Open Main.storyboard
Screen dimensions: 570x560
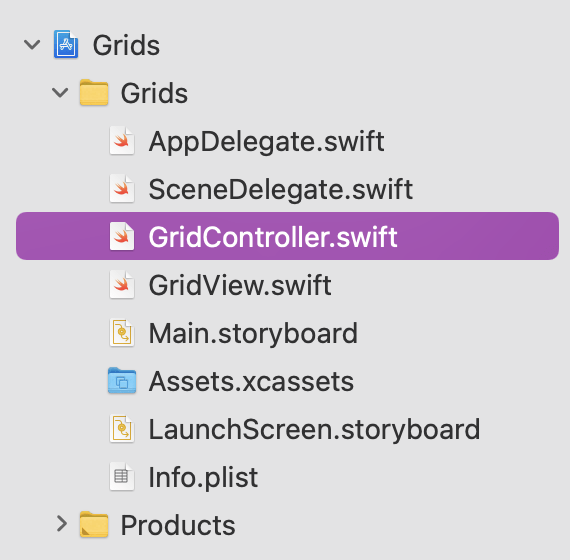pos(253,333)
